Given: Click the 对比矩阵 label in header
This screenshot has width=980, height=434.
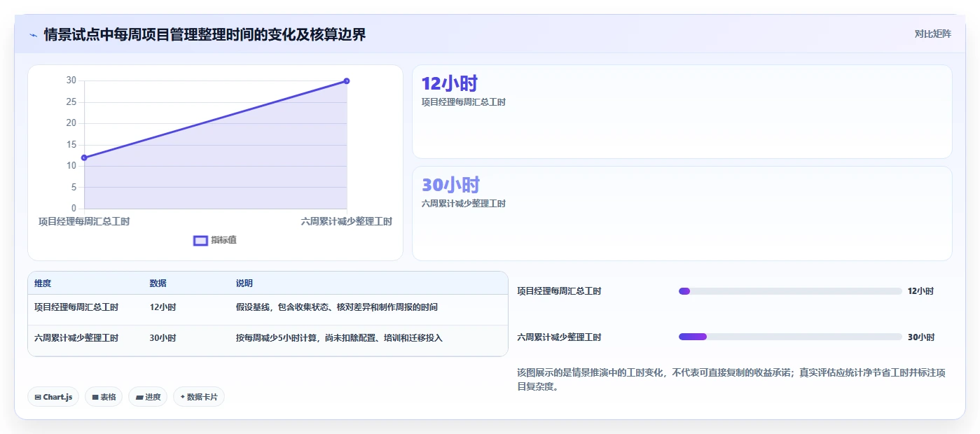Looking at the screenshot, I should (x=932, y=34).
